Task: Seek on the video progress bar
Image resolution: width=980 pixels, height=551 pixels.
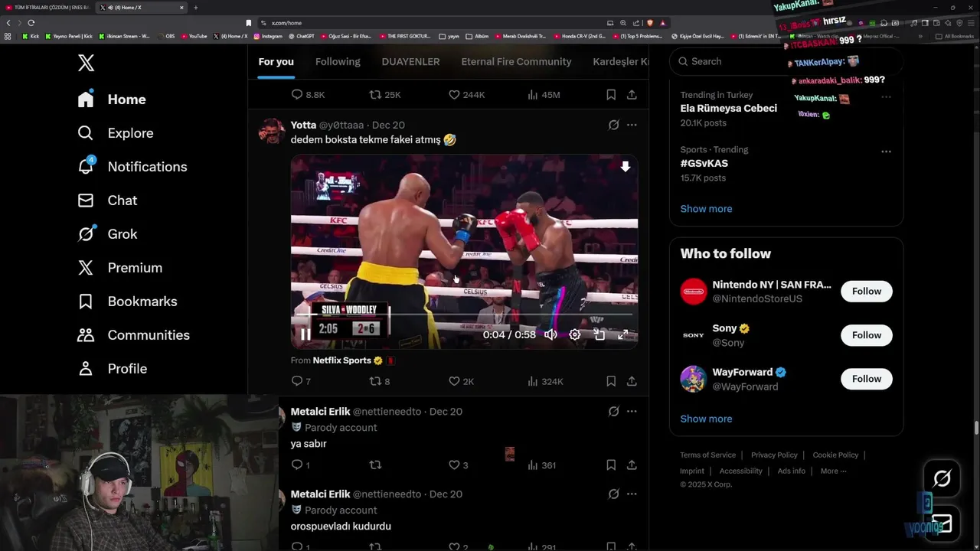Action: pyautogui.click(x=464, y=315)
